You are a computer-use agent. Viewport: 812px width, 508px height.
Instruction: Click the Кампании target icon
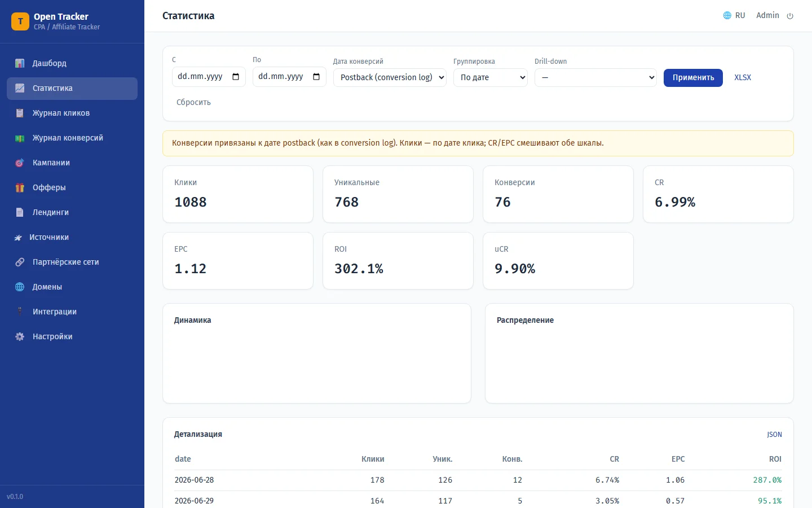(x=20, y=163)
